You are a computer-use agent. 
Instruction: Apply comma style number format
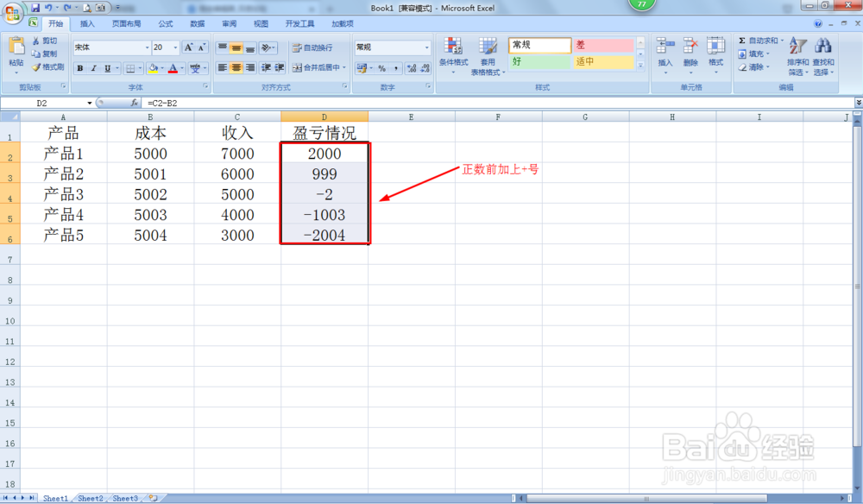(x=396, y=68)
